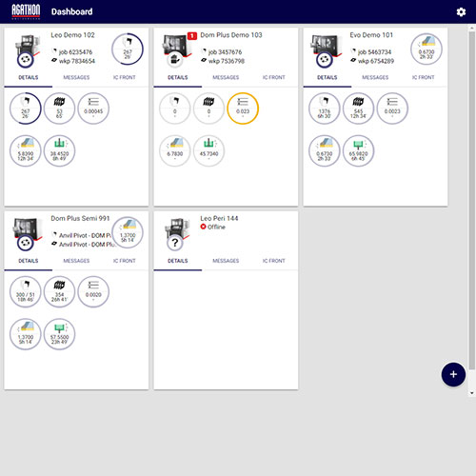This screenshot has width=476, height=476.
Task: Click Evo Demo 101 batch counter 545 circle
Action: click(358, 109)
